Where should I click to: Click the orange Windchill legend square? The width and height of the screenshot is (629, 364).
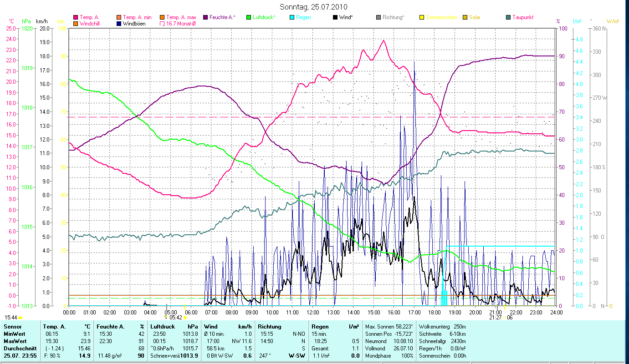coord(76,23)
